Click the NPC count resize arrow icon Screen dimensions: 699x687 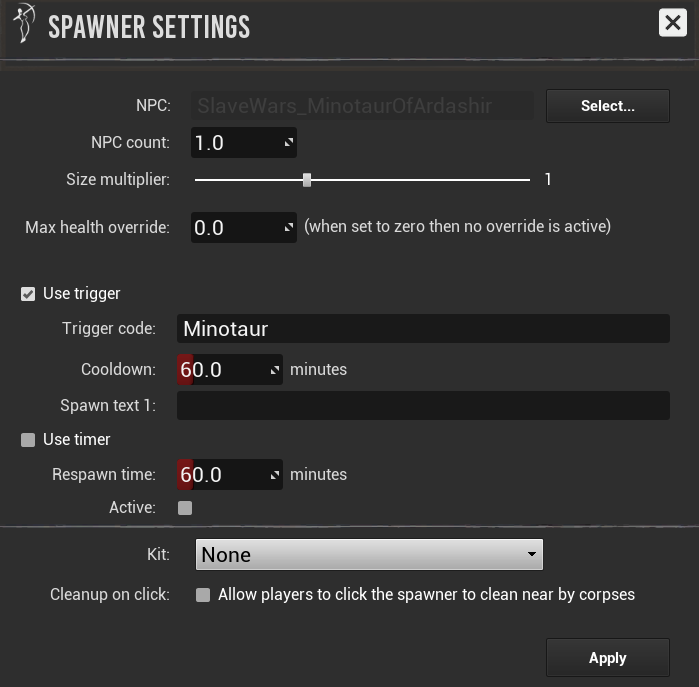click(x=288, y=143)
